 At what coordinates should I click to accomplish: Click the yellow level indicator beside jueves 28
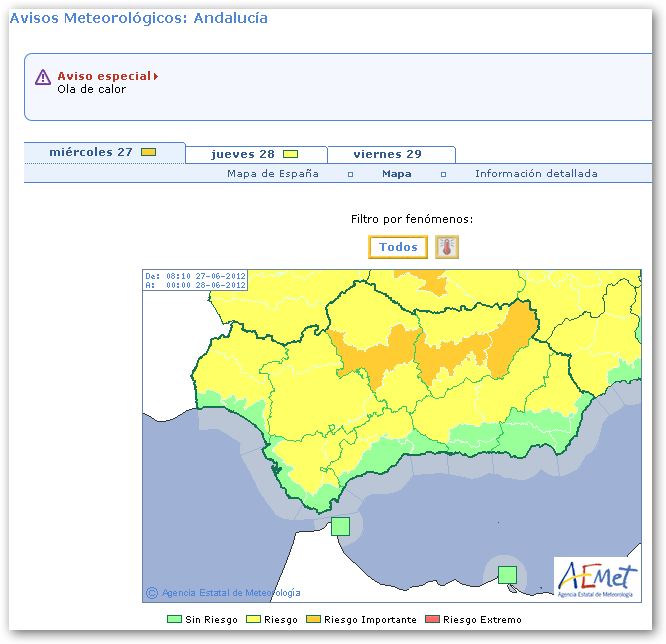tap(291, 154)
